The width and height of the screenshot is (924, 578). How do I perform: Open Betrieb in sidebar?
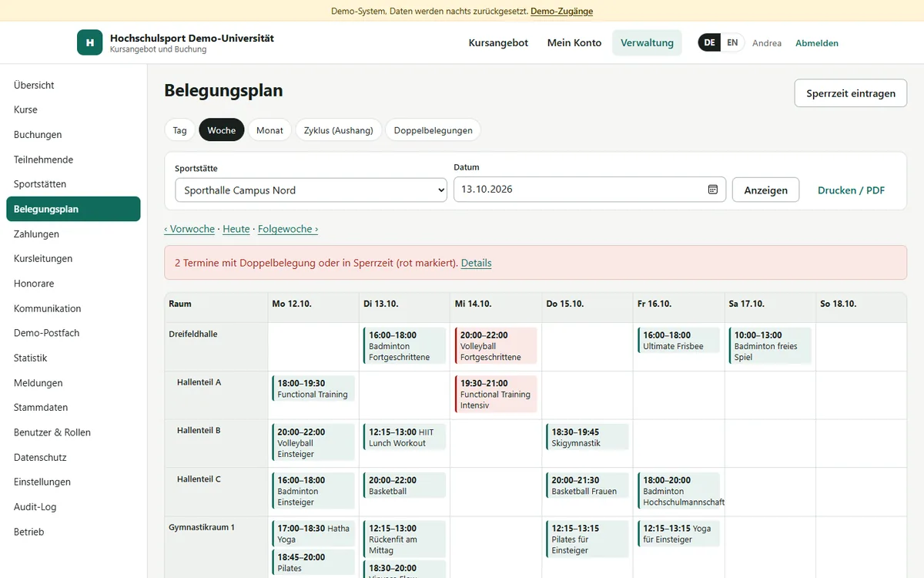pyautogui.click(x=73, y=532)
